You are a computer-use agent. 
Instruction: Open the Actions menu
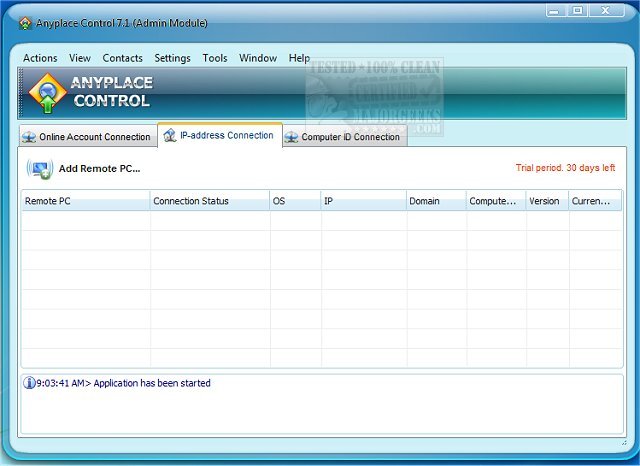[x=40, y=58]
